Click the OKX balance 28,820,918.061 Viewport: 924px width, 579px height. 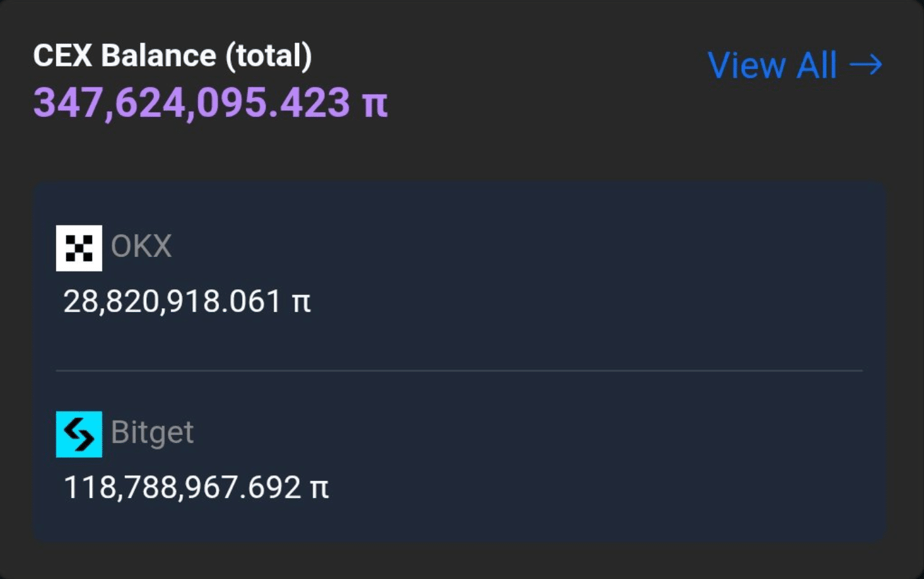[172, 302]
